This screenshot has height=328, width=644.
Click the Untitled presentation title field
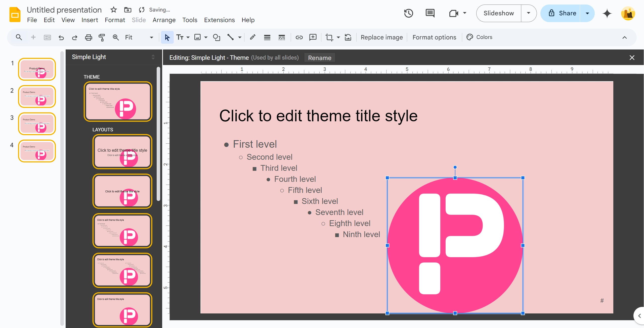[x=64, y=10]
